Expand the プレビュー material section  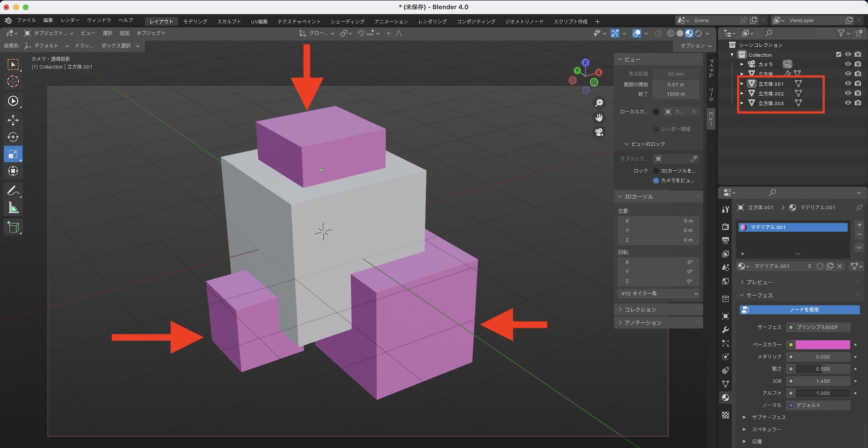pos(759,282)
